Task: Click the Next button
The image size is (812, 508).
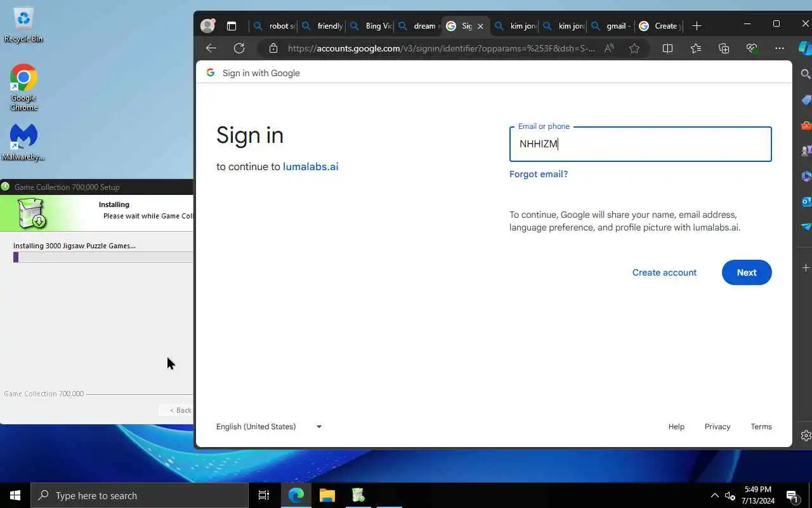Action: (747, 272)
